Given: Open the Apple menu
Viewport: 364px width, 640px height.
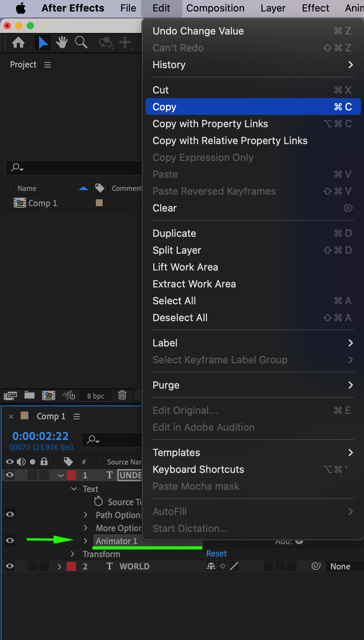Looking at the screenshot, I should click(20, 8).
